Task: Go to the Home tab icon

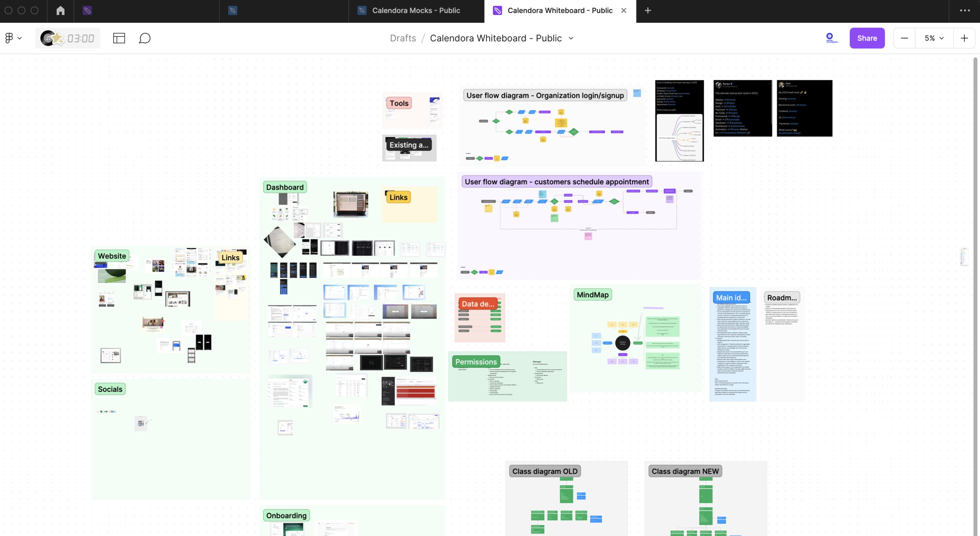Action: [60, 11]
